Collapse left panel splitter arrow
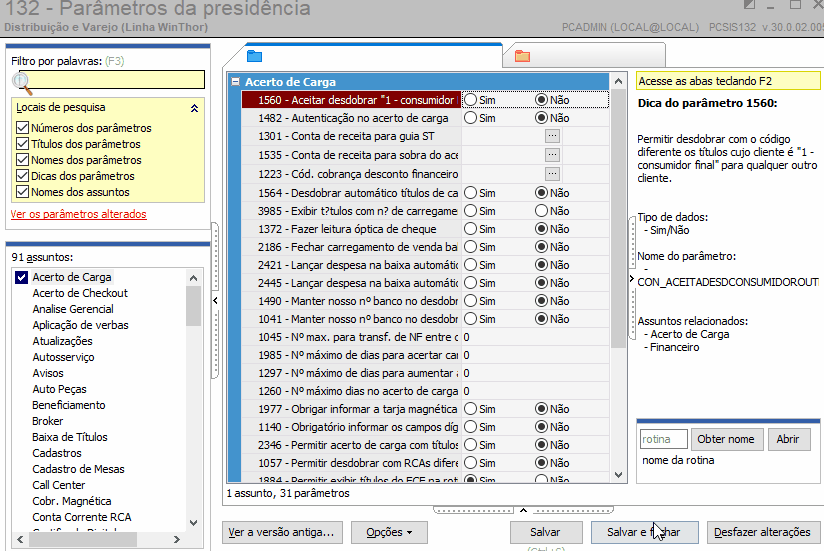 pyautogui.click(x=215, y=300)
